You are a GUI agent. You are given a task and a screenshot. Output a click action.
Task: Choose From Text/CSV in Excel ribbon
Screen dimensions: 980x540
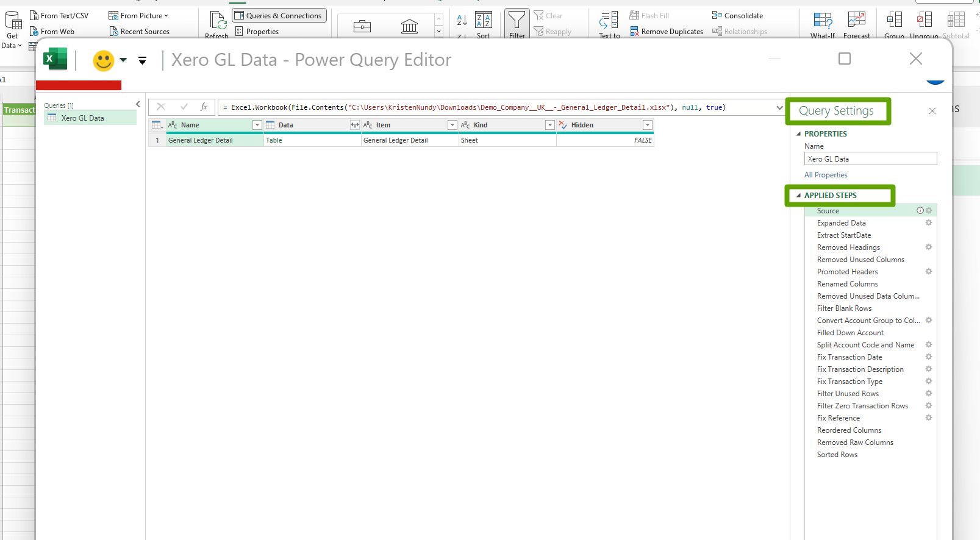click(x=59, y=16)
